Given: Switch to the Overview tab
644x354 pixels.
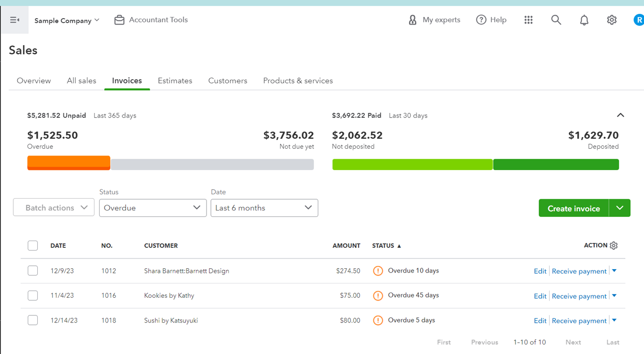Looking at the screenshot, I should 34,81.
